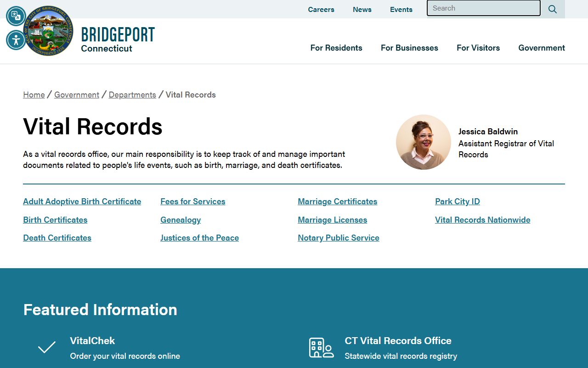Screen dimensions: 588x368
Task: Open the For Residents menu
Action: pyautogui.click(x=336, y=48)
